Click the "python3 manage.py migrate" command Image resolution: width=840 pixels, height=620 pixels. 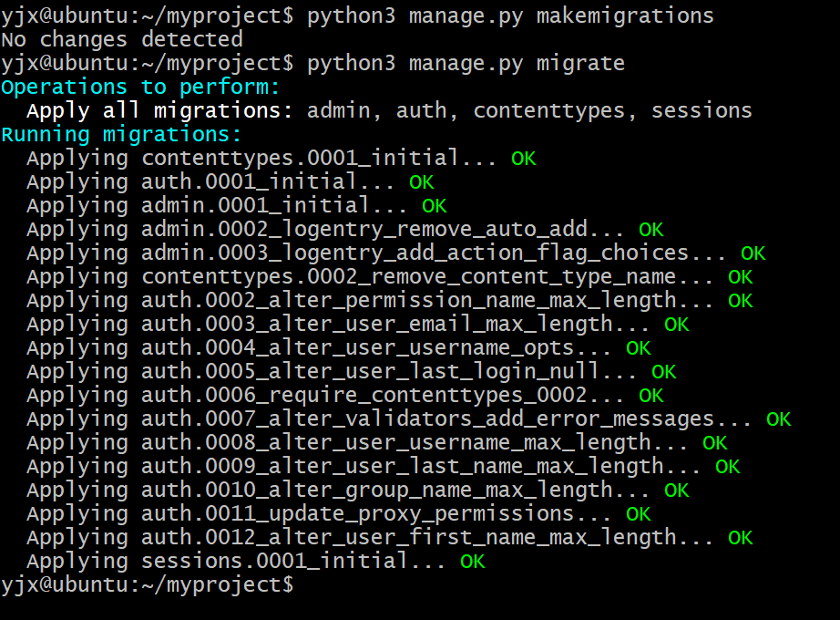pos(466,63)
